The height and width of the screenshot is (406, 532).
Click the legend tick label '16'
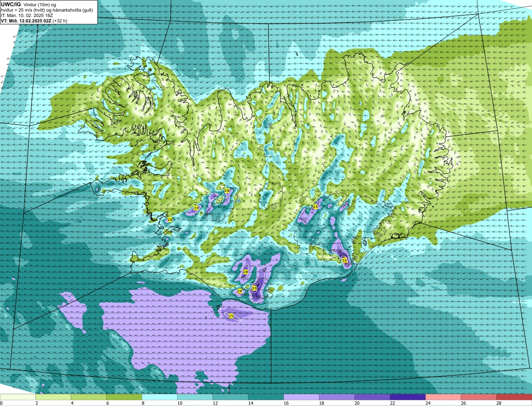[x=286, y=403]
